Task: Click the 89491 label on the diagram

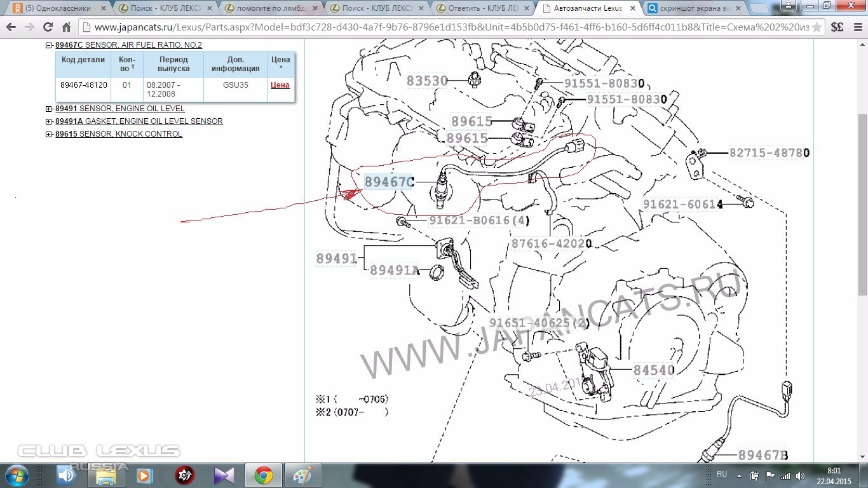Action: (337, 259)
